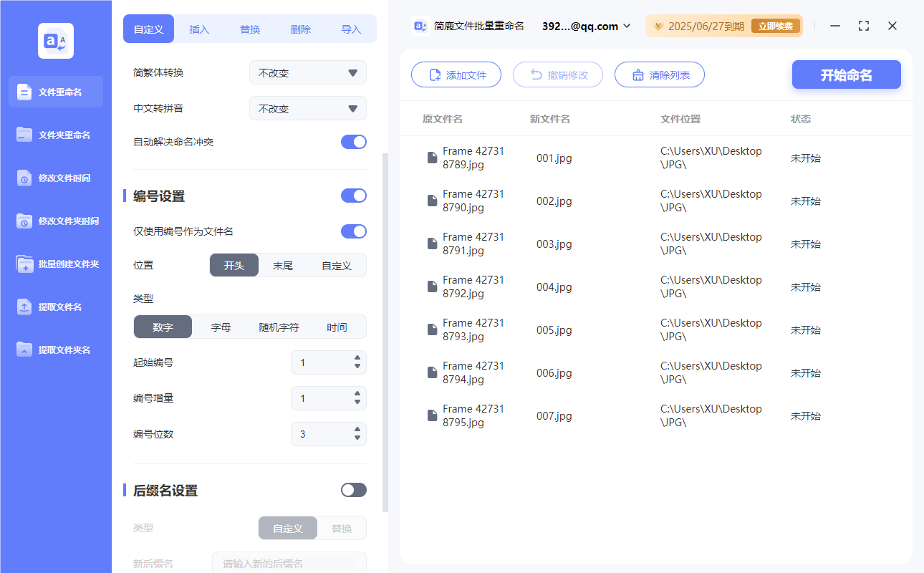This screenshot has height=573, width=924.
Task: Select 末尾 as the numbering position
Action: point(284,265)
